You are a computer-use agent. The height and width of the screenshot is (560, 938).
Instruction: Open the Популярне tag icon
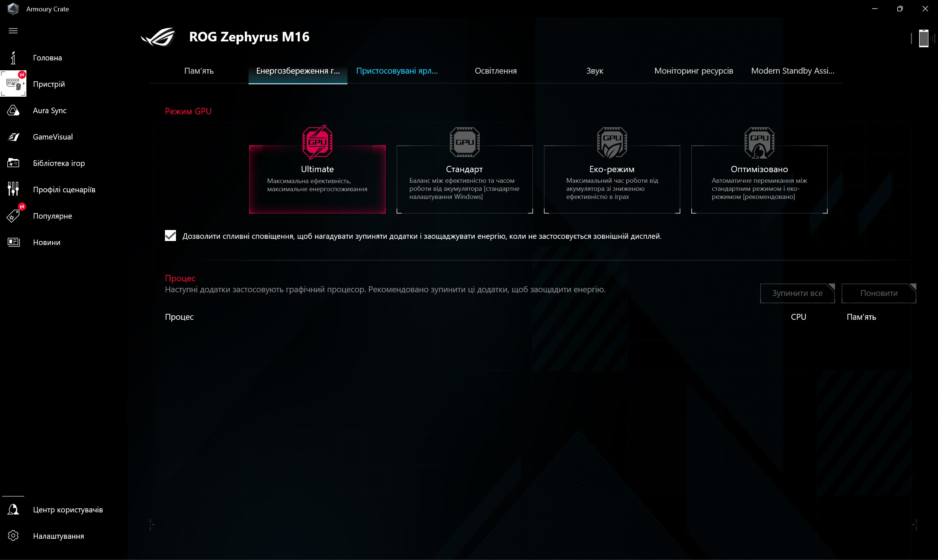(x=13, y=216)
